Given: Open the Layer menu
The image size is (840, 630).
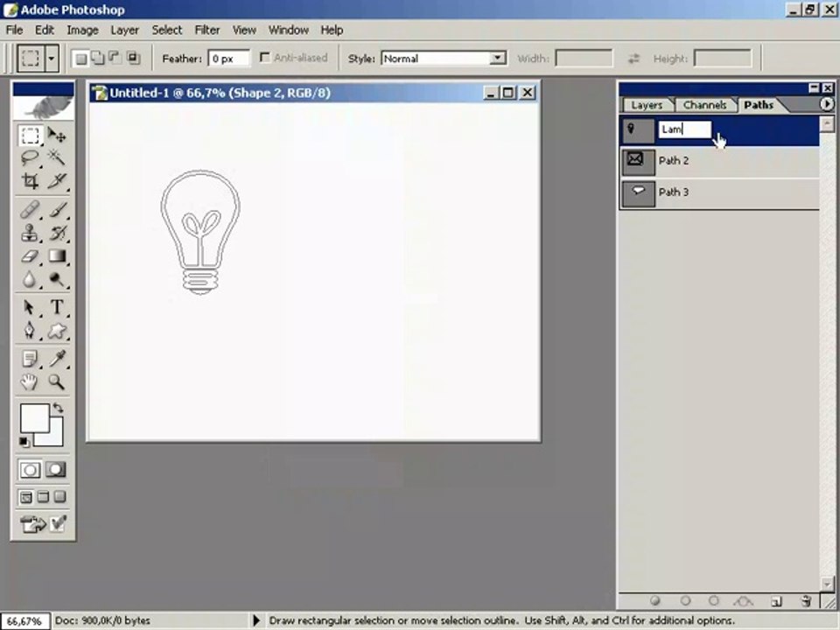Looking at the screenshot, I should [x=125, y=30].
